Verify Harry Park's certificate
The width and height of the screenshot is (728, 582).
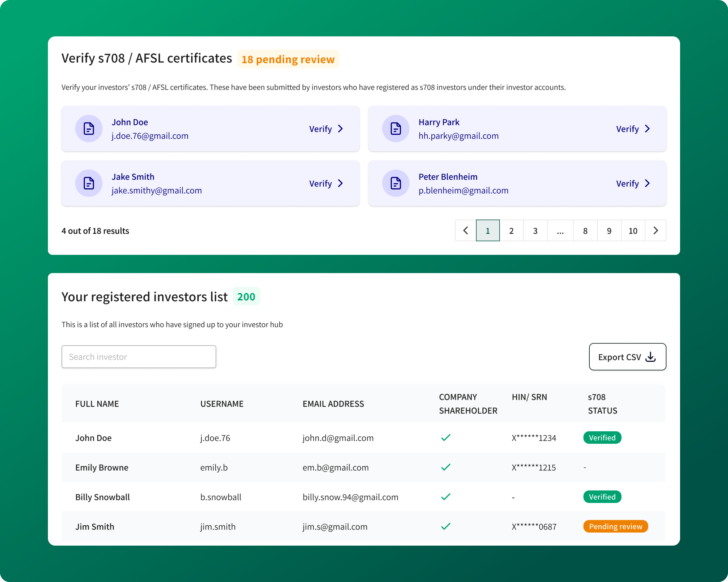(x=633, y=129)
